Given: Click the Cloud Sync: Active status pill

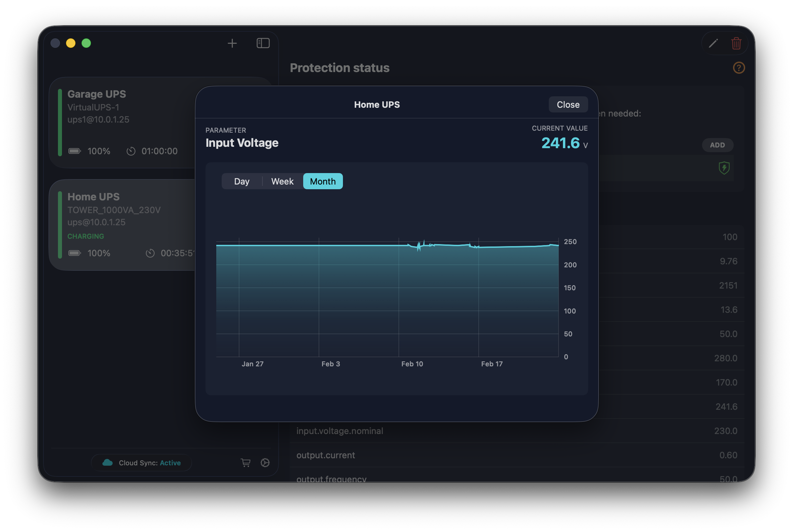Looking at the screenshot, I should pos(141,462).
